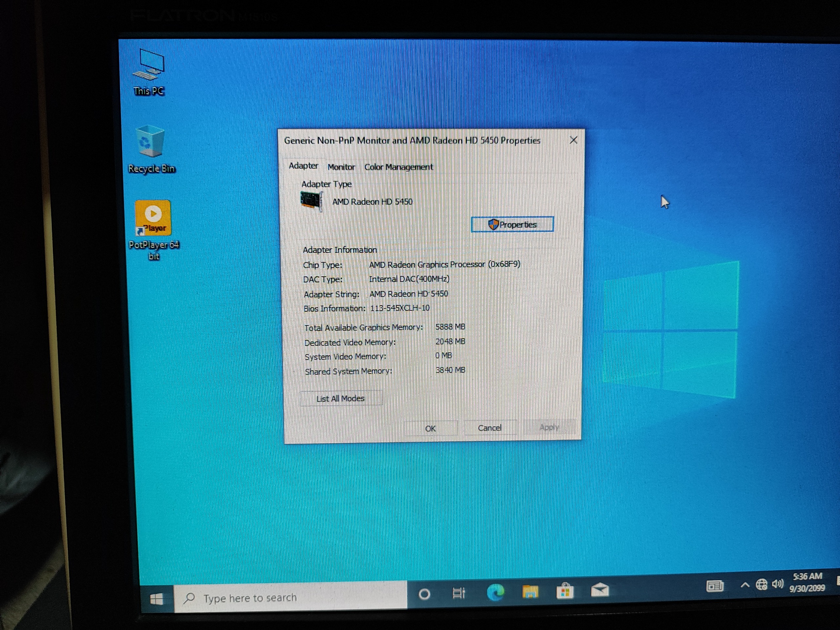Viewport: 840px width, 630px height.
Task: Switch to the Monitor tab
Action: point(341,167)
